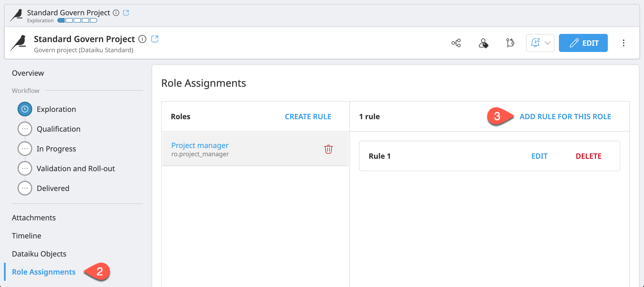Edit Rule 1
644x287 pixels.
click(539, 156)
